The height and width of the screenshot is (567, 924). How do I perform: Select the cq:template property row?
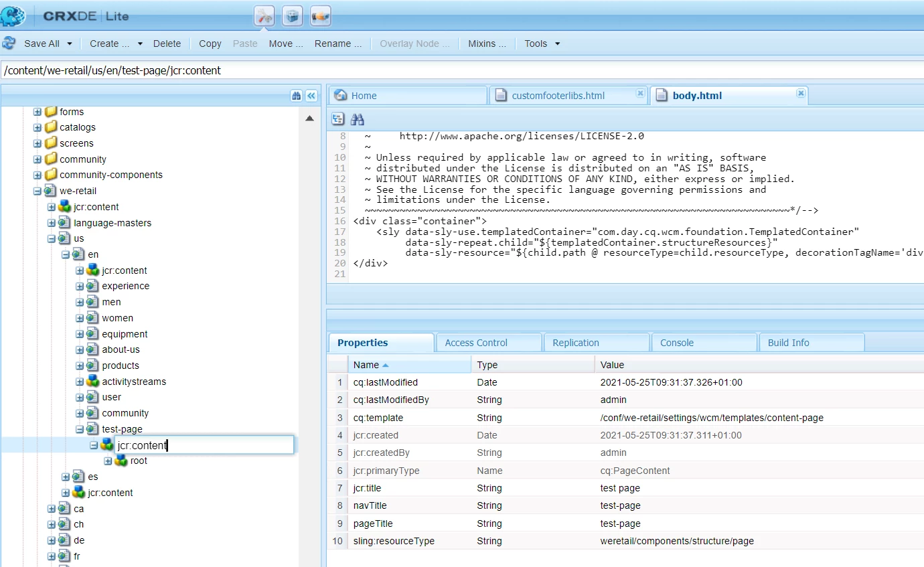(x=625, y=418)
